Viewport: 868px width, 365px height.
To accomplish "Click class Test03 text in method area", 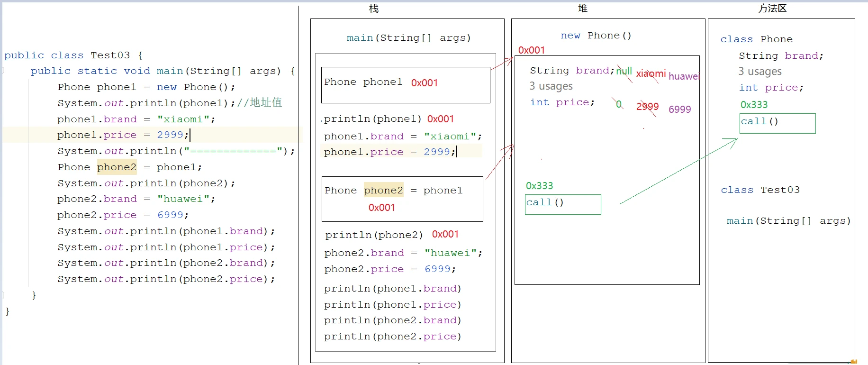I will 760,190.
